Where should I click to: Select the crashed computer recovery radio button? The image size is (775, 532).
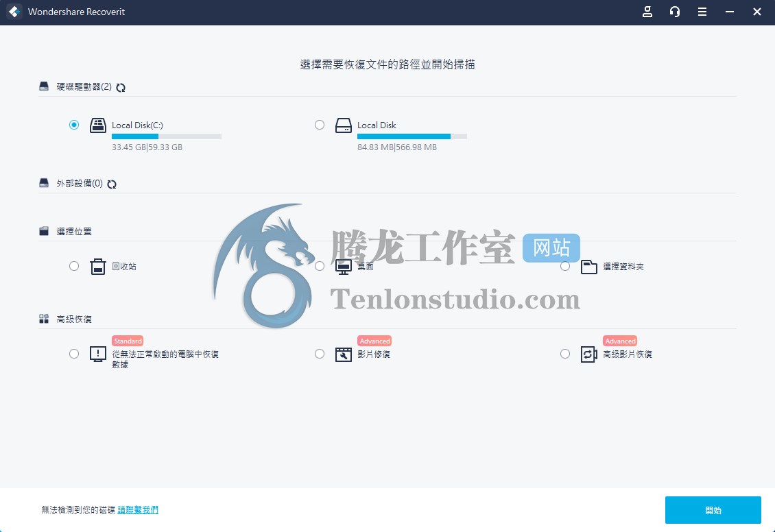(x=74, y=354)
